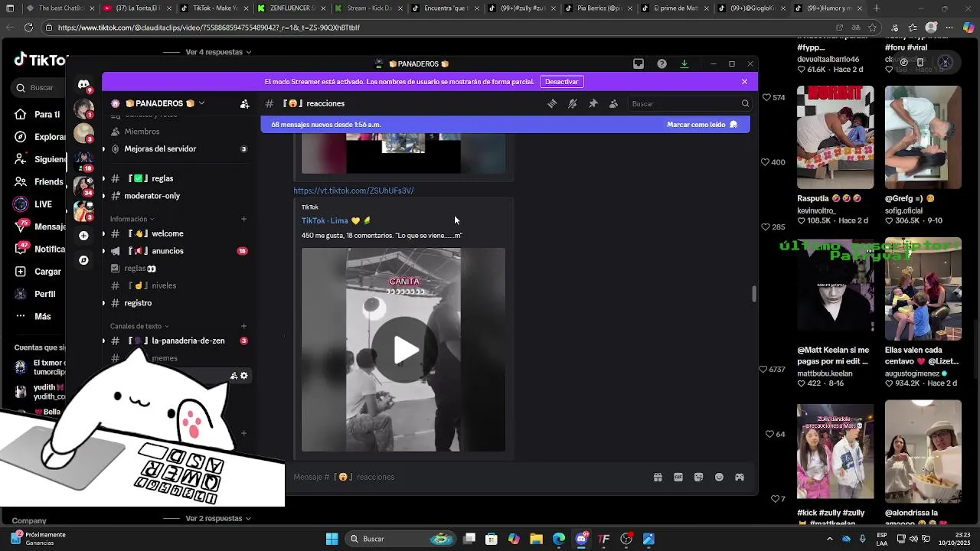Click TikTok Perfil sidebar item

[35, 294]
